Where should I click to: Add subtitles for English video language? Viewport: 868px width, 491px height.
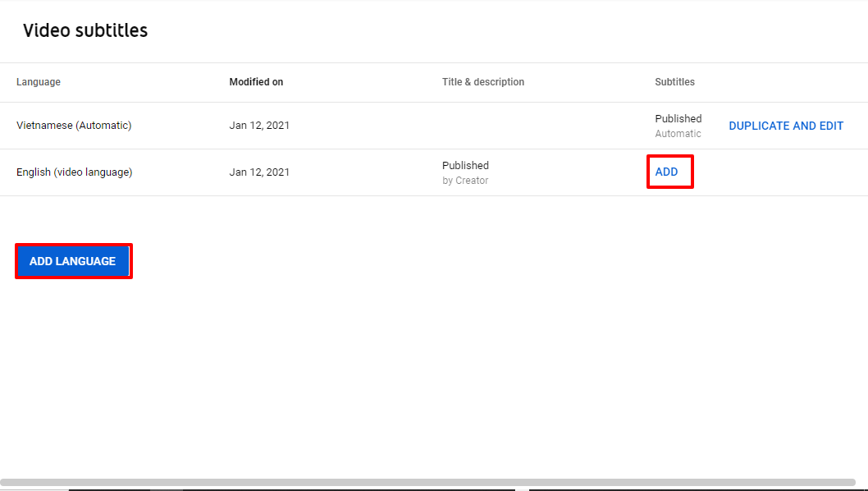point(666,172)
